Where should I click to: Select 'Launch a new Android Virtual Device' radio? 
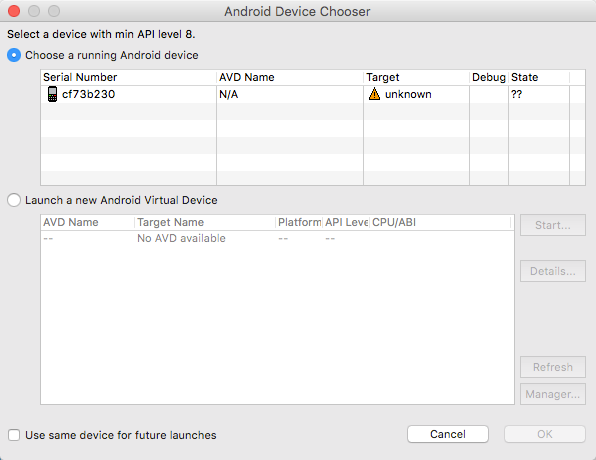[14, 200]
